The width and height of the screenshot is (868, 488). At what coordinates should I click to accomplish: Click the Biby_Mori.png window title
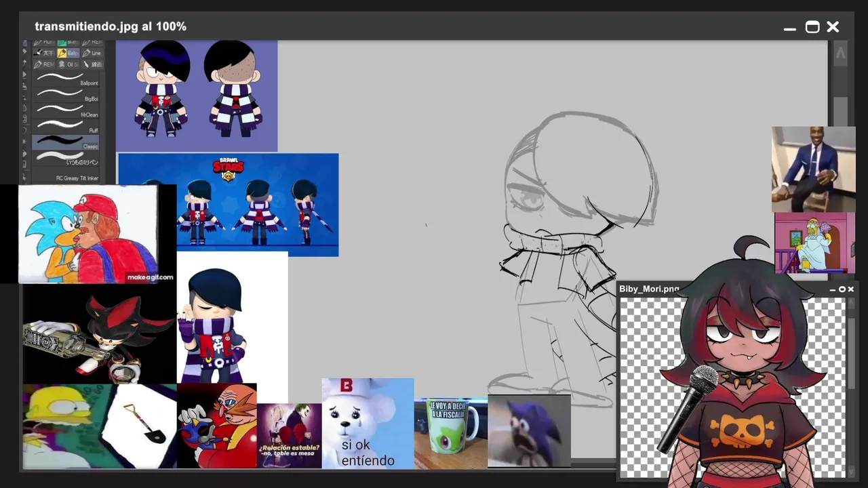tap(649, 289)
